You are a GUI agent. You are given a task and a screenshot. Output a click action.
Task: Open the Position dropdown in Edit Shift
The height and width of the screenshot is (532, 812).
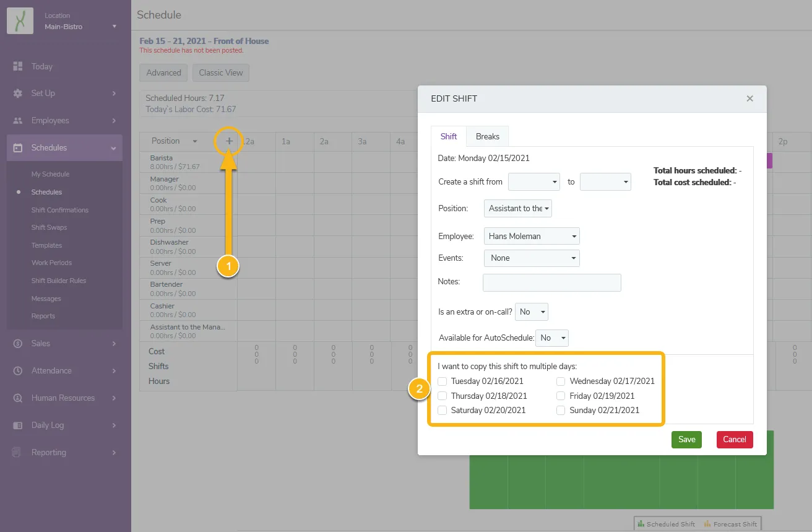[518, 209]
